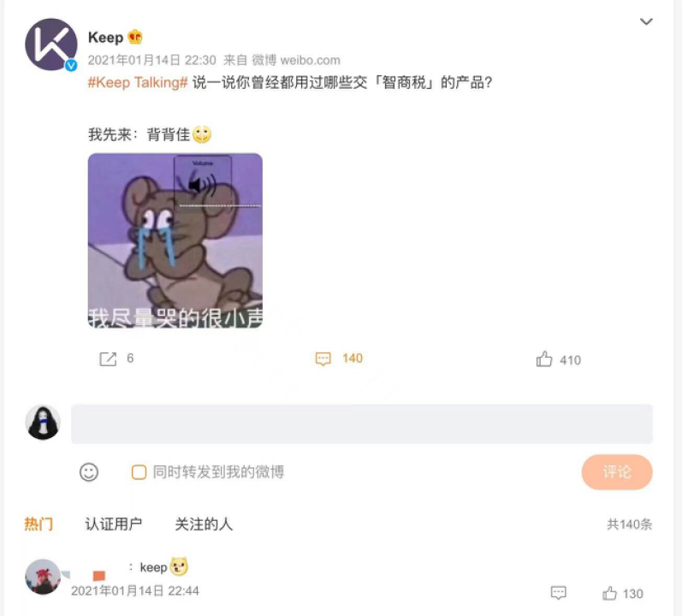Focus the comment text input box

[361, 423]
